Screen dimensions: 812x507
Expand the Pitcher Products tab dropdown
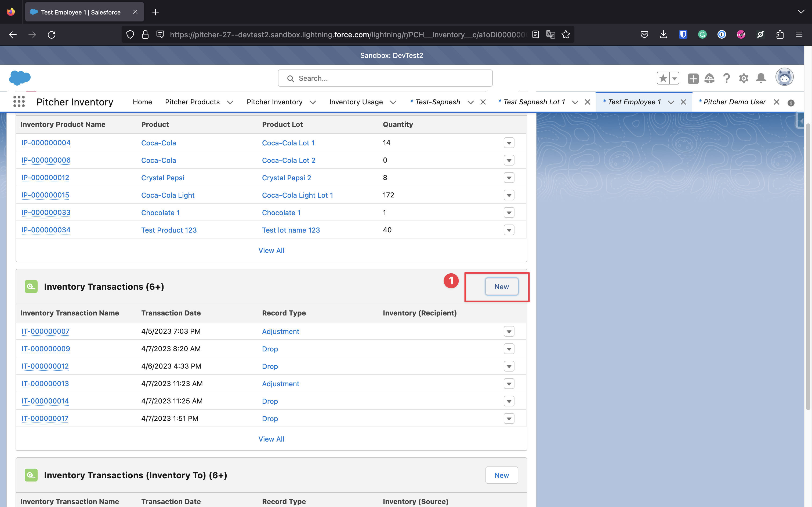(230, 102)
